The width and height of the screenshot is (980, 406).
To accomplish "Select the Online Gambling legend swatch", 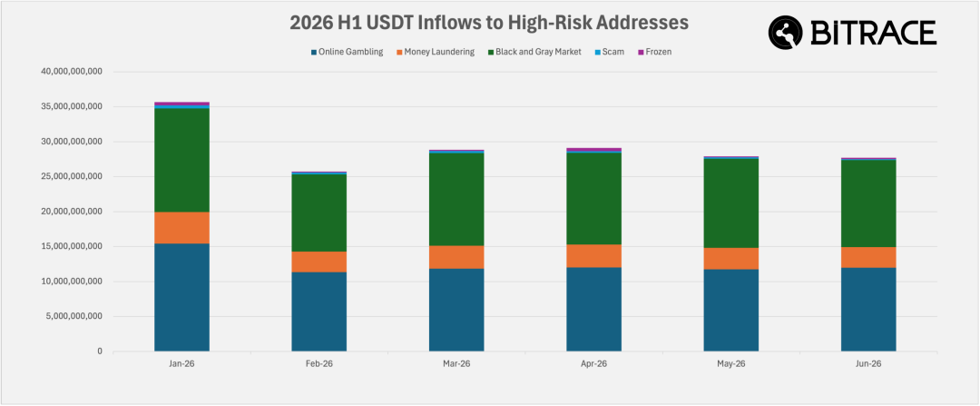I will click(314, 52).
